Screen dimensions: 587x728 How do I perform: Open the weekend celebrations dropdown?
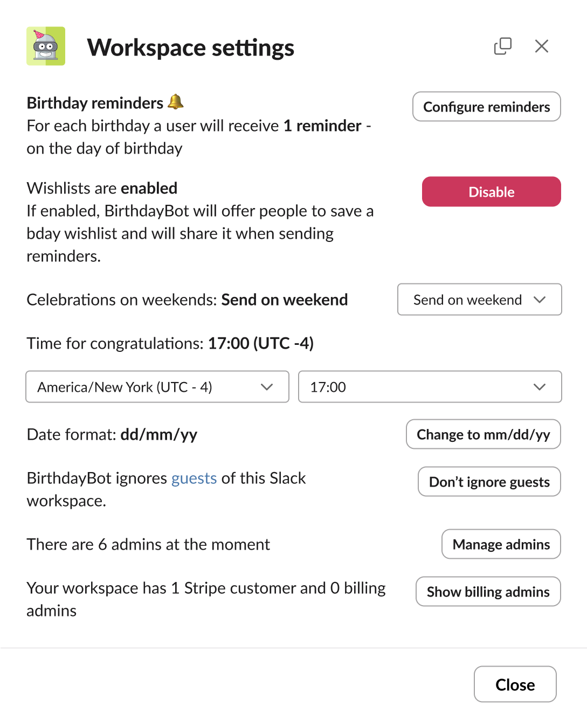pos(479,300)
